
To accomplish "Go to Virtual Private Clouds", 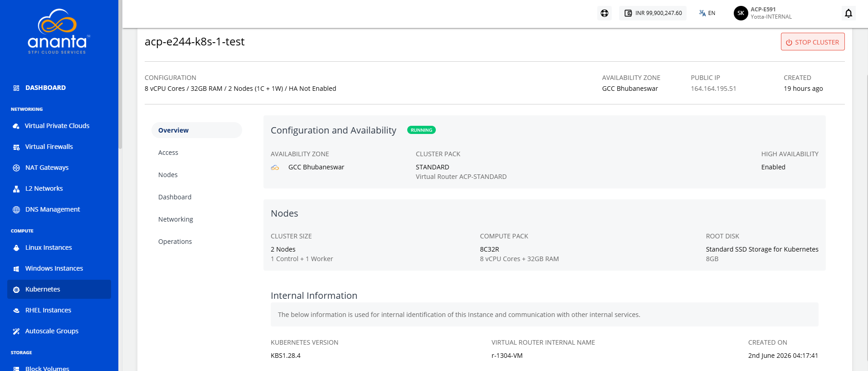I will point(57,126).
